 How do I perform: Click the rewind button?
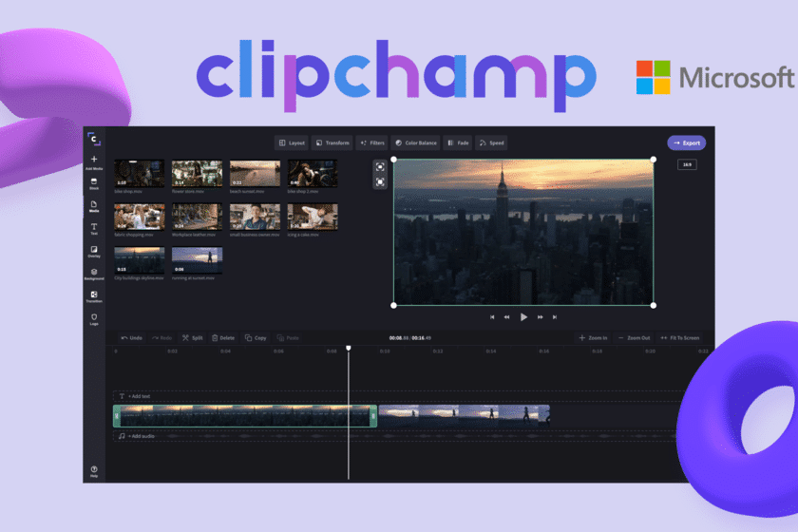(507, 317)
